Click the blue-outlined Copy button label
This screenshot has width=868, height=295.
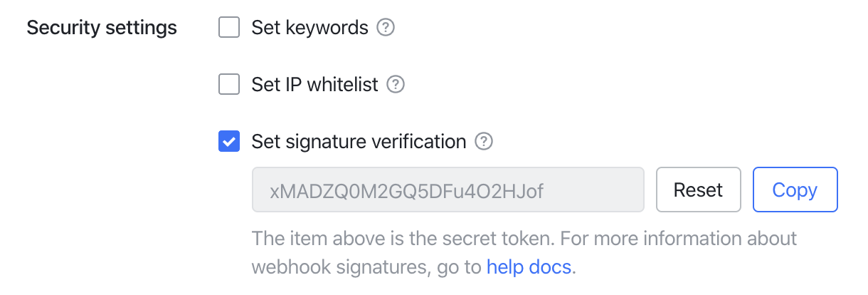coord(795,190)
